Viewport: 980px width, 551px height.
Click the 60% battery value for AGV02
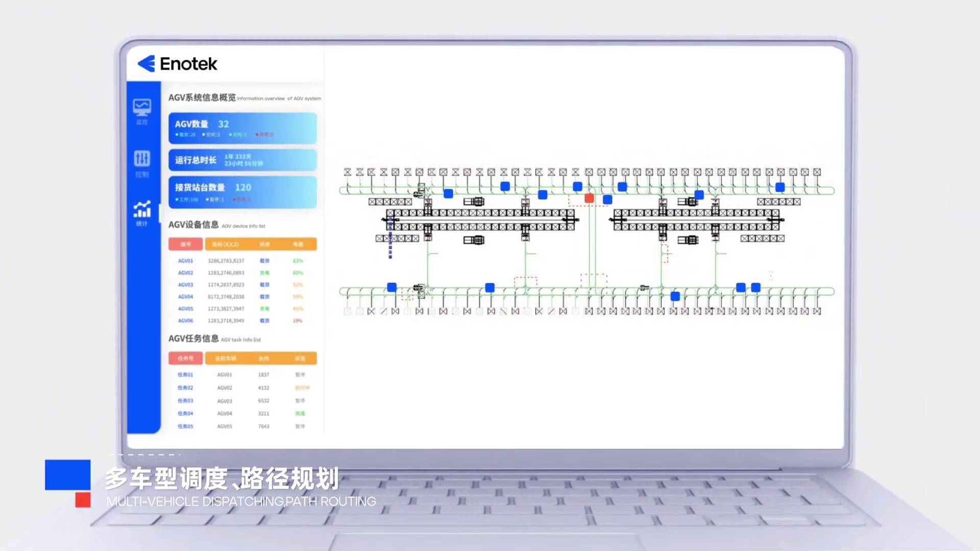pyautogui.click(x=298, y=273)
